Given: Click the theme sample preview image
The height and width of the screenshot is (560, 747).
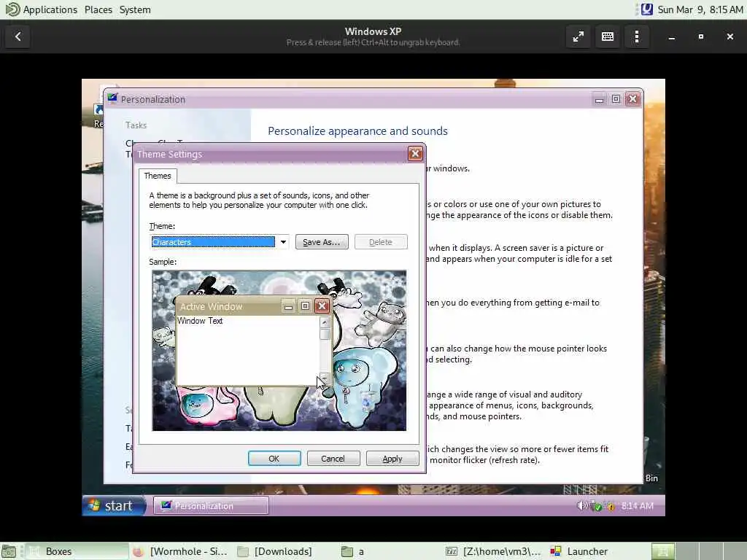Looking at the screenshot, I should point(279,351).
